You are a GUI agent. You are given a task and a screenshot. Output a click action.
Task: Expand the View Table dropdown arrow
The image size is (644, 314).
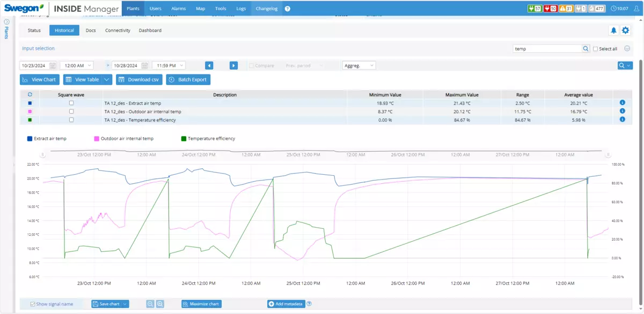tap(107, 79)
